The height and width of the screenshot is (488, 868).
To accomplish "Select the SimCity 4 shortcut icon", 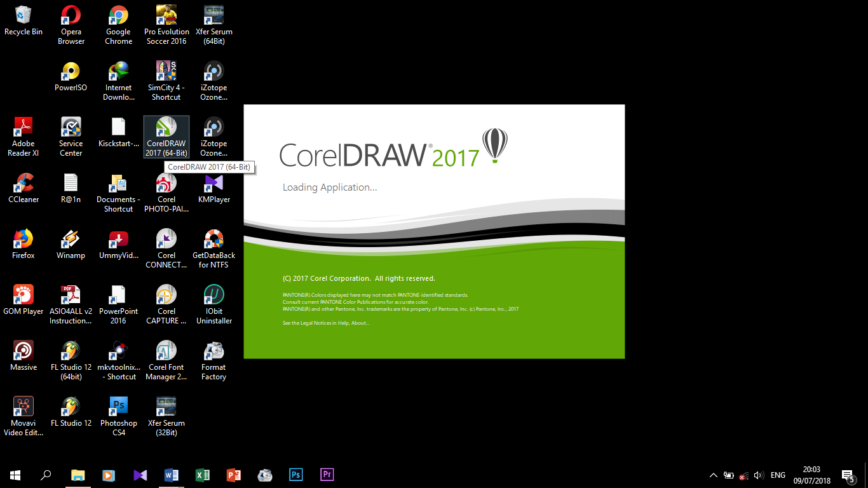I will point(166,81).
